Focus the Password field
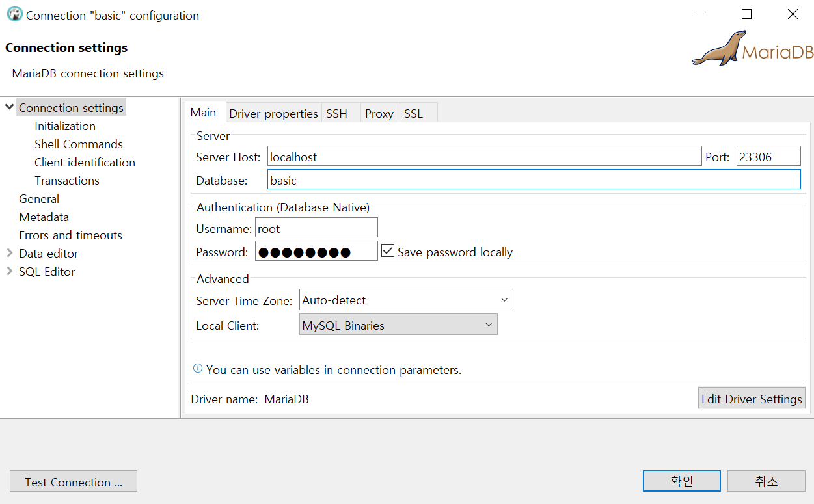The height and width of the screenshot is (504, 814). tap(316, 251)
